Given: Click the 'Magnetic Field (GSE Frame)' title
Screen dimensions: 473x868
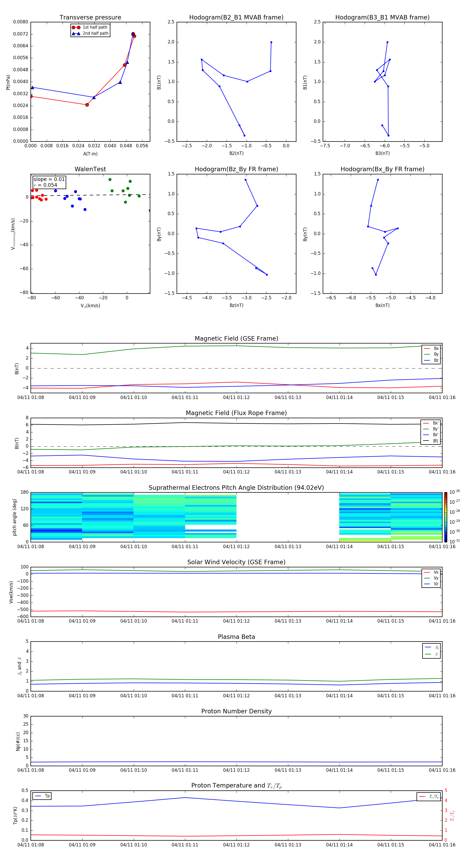Looking at the screenshot, I should (236, 339).
